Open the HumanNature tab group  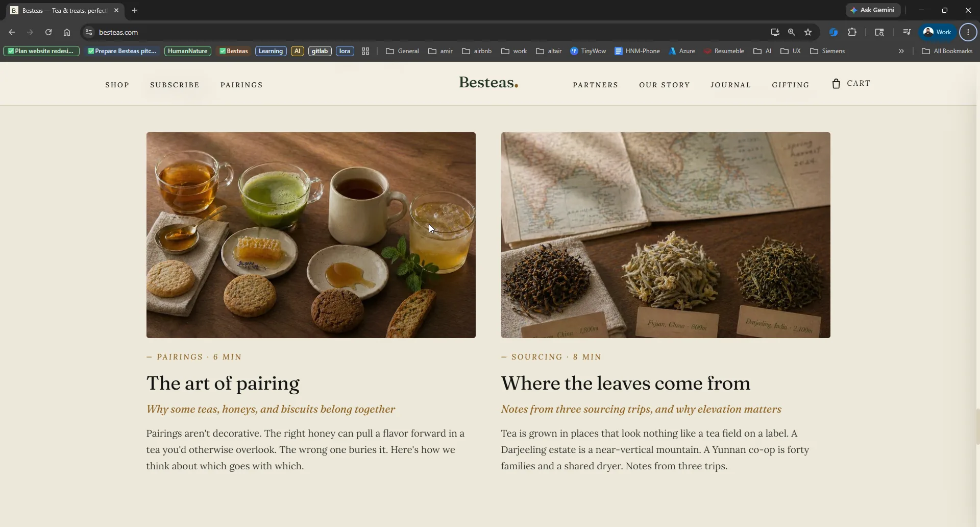pyautogui.click(x=188, y=51)
